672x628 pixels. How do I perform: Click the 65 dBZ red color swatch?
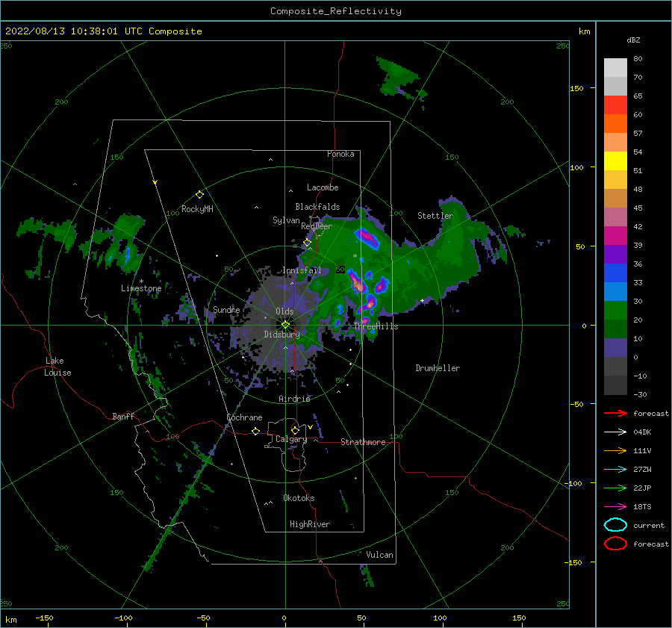(x=615, y=105)
